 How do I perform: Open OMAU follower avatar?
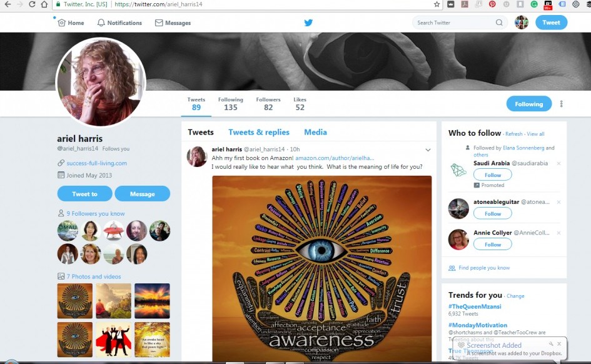68,231
